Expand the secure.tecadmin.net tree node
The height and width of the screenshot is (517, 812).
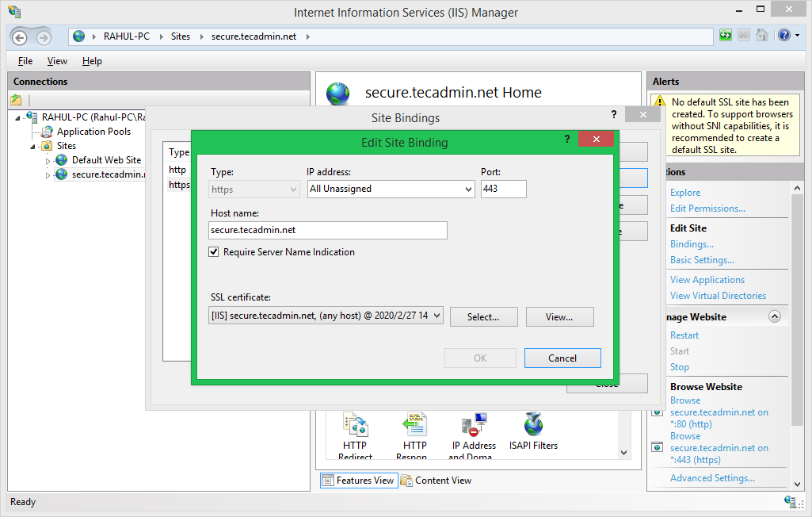pos(48,175)
